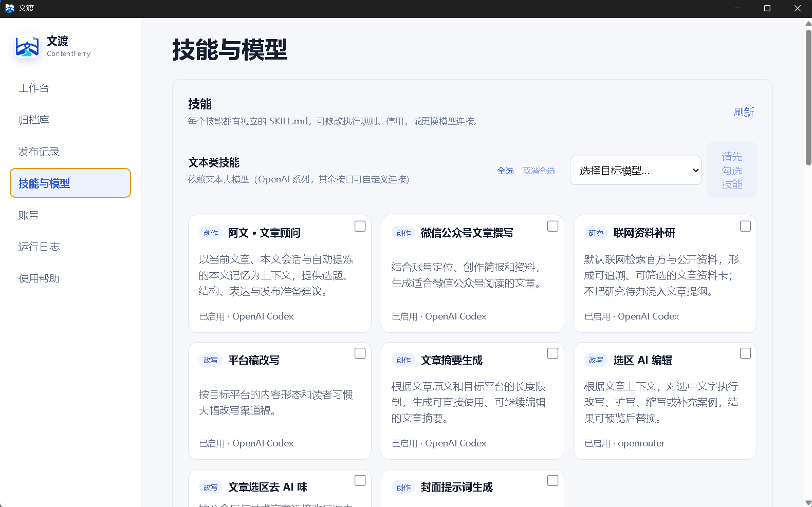Check the 文章摘要生成 checkbox
812x507 pixels.
tap(553, 353)
